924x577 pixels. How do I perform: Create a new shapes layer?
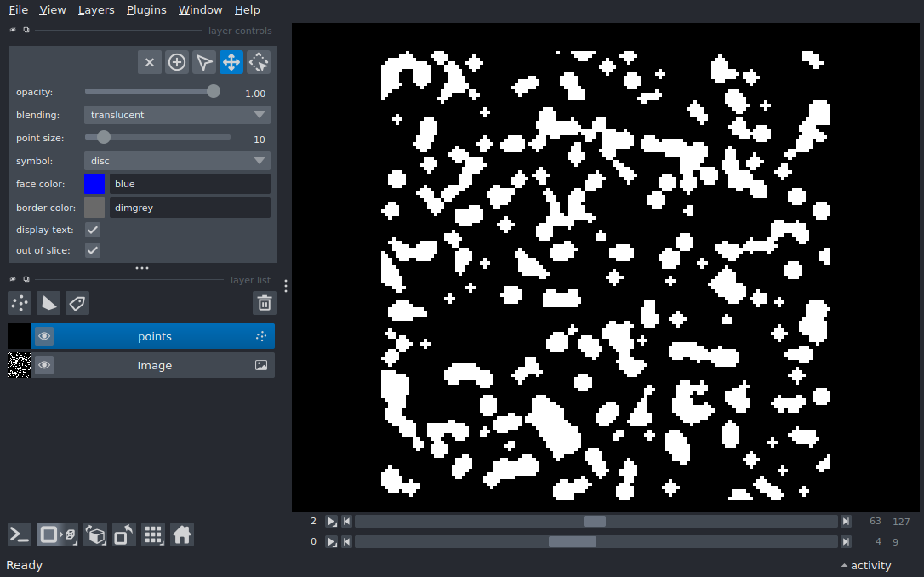pos(48,303)
